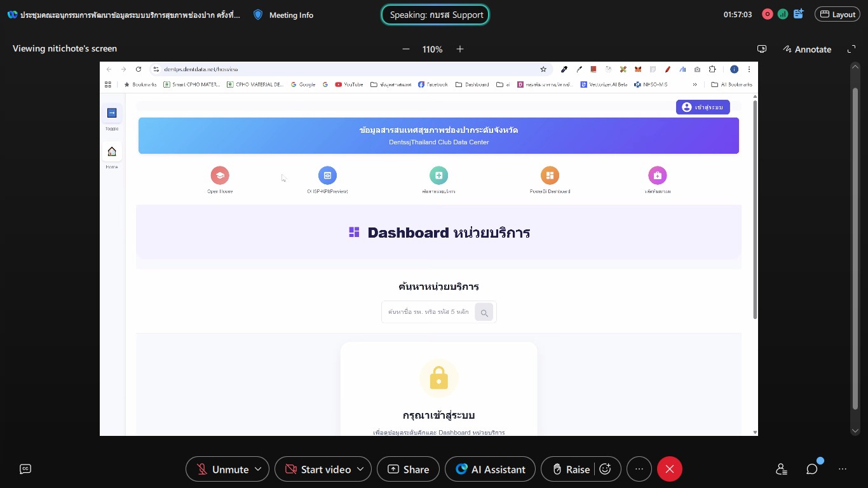Screen dimensions: 868x488
Task: Click the shared screen vertical scrollbar
Action: [855, 248]
